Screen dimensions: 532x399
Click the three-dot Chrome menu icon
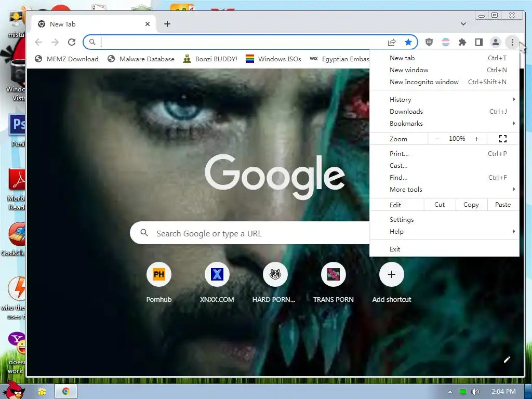pyautogui.click(x=512, y=42)
